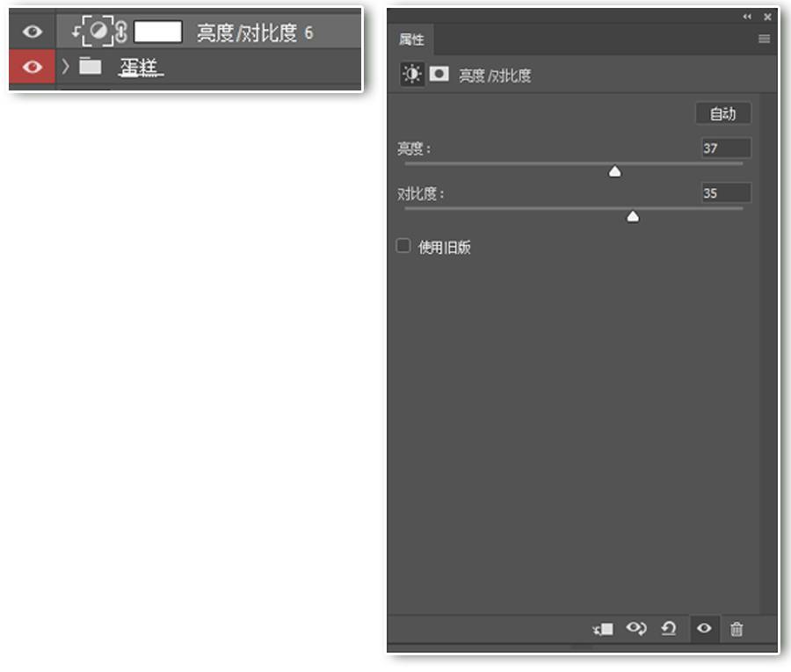The image size is (791, 672).
Task: Select the white layer mask thumbnail
Action: click(158, 32)
